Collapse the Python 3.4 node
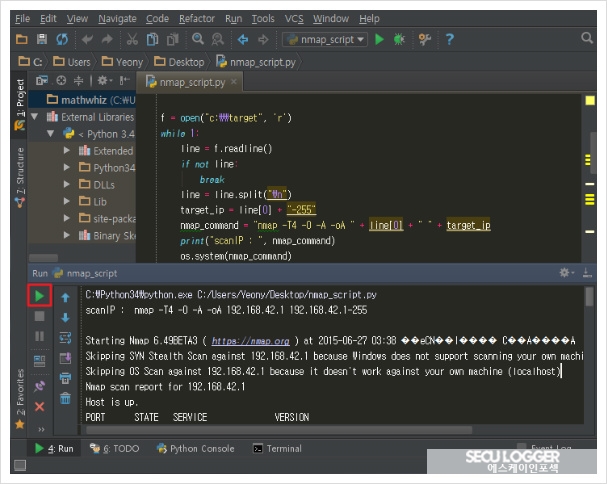Image resolution: width=607 pixels, height=484 pixels. click(x=50, y=134)
